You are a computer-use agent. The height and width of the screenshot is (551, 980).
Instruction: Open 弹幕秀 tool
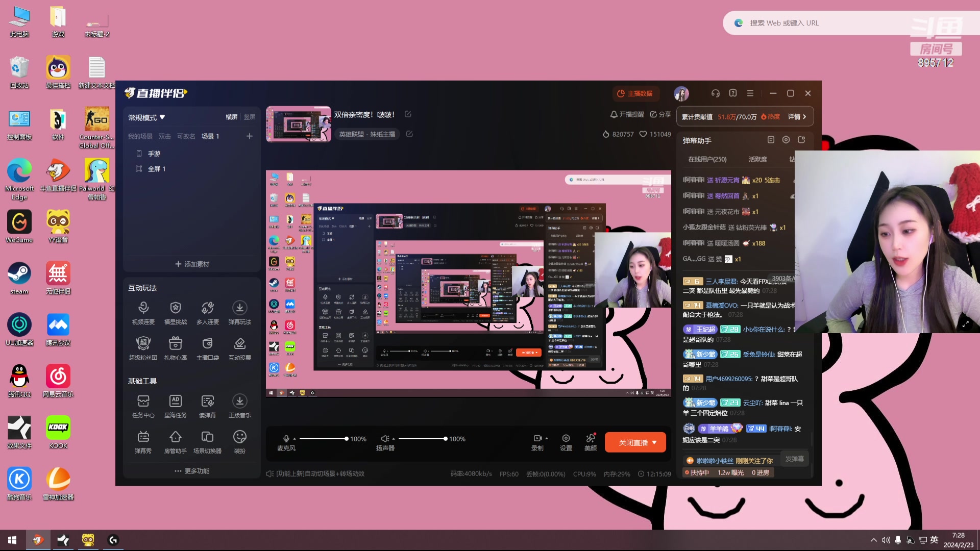(x=143, y=437)
